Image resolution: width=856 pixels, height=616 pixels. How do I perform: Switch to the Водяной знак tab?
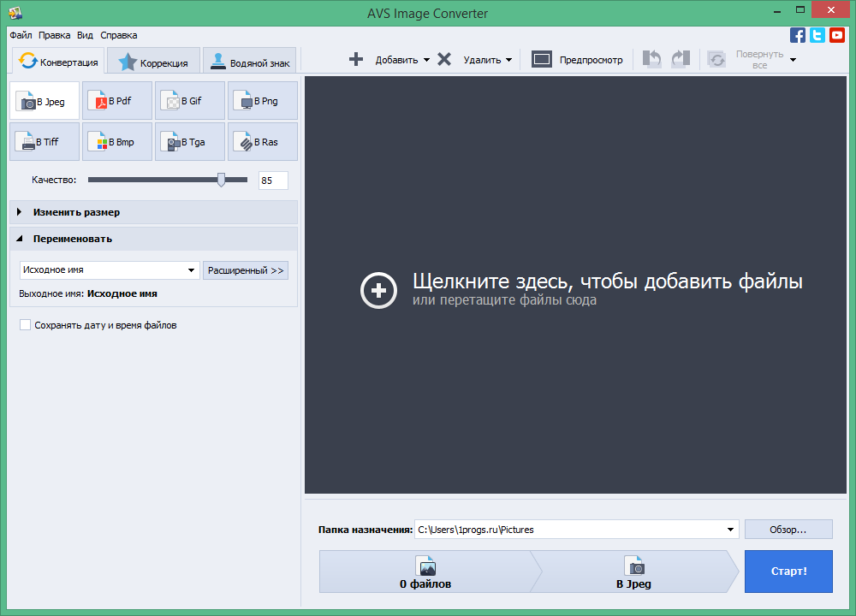coord(248,60)
